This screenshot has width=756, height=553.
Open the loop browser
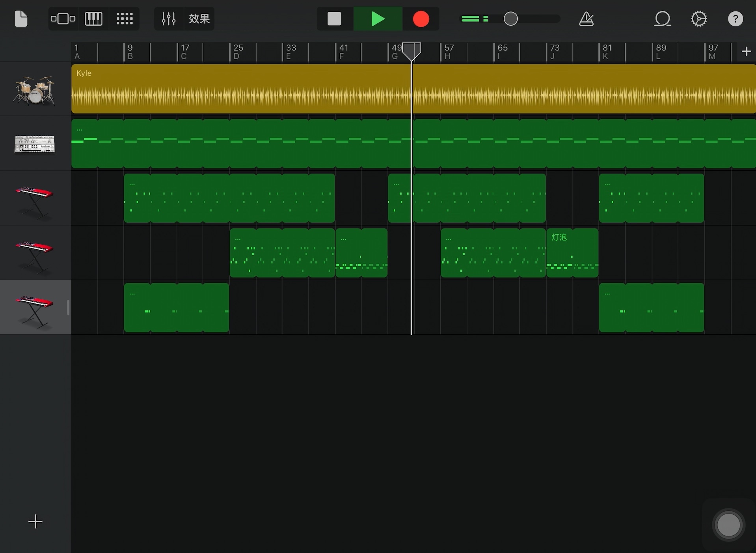662,19
